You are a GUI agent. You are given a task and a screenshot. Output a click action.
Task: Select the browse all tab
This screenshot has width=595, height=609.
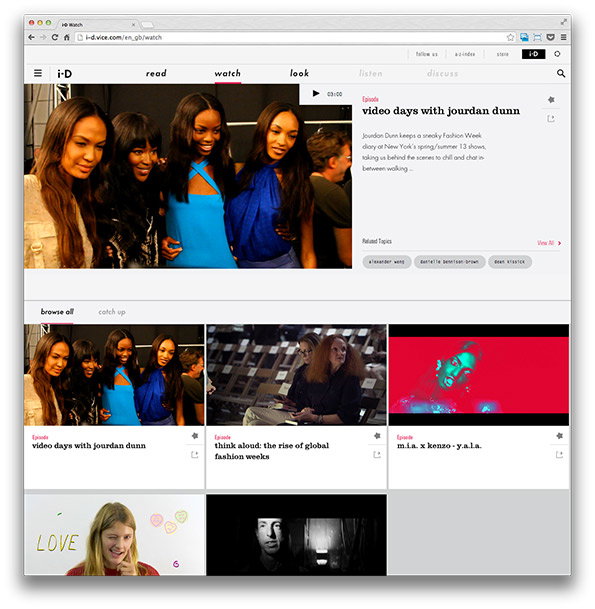(x=57, y=311)
